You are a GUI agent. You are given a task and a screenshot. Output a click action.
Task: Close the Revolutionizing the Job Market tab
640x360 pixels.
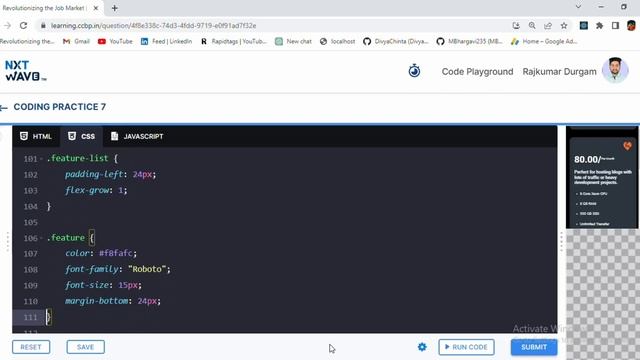(96, 8)
